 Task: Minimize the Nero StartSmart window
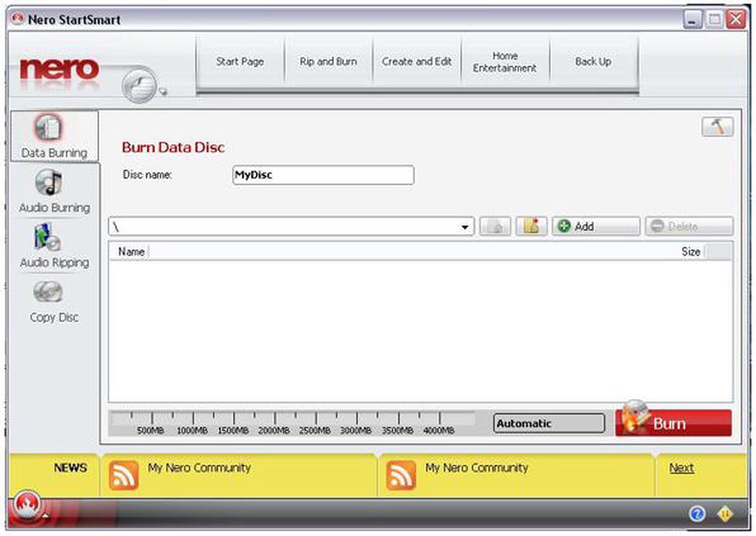point(694,19)
